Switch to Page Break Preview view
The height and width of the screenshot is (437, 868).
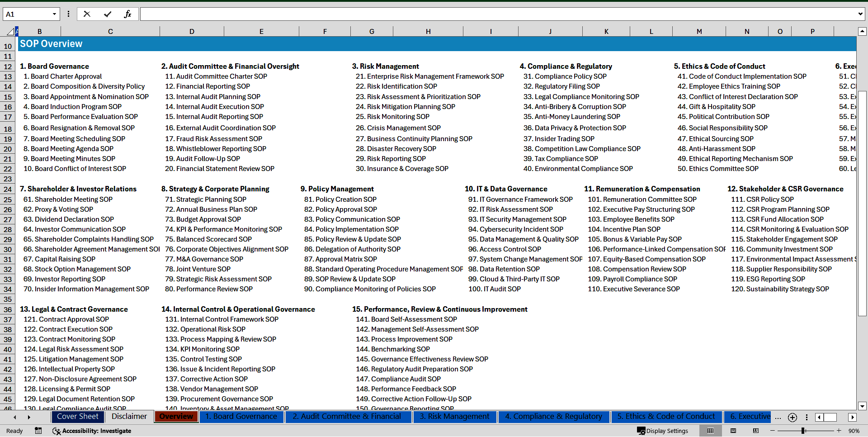point(755,431)
